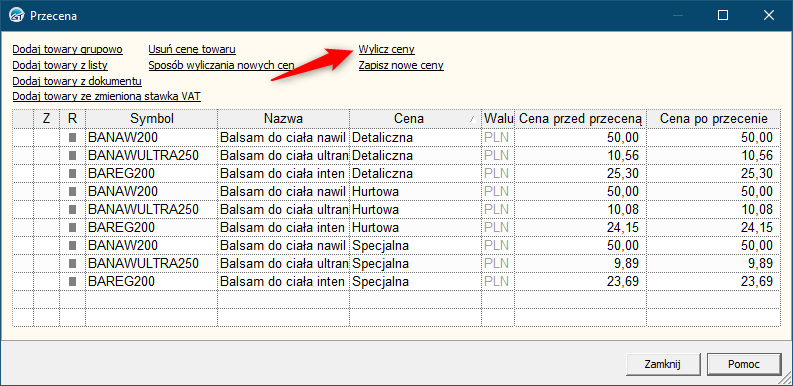Click the Walu column header
The width and height of the screenshot is (793, 386).
(498, 119)
